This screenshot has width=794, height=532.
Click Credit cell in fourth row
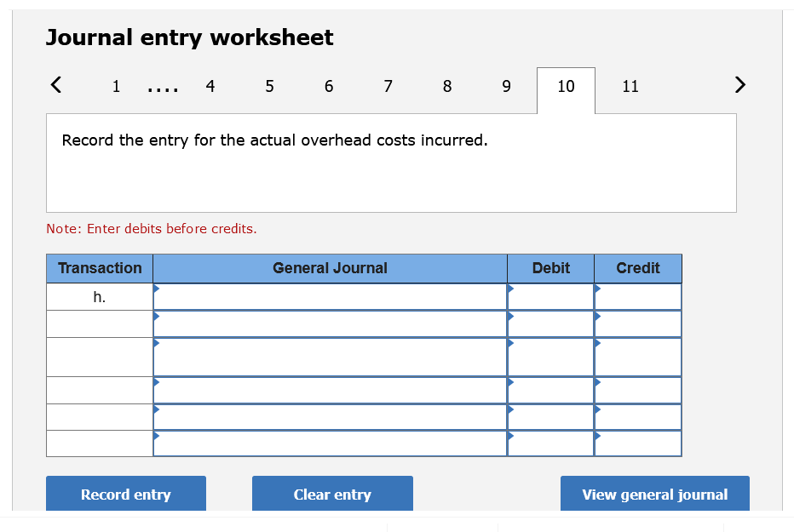point(638,390)
